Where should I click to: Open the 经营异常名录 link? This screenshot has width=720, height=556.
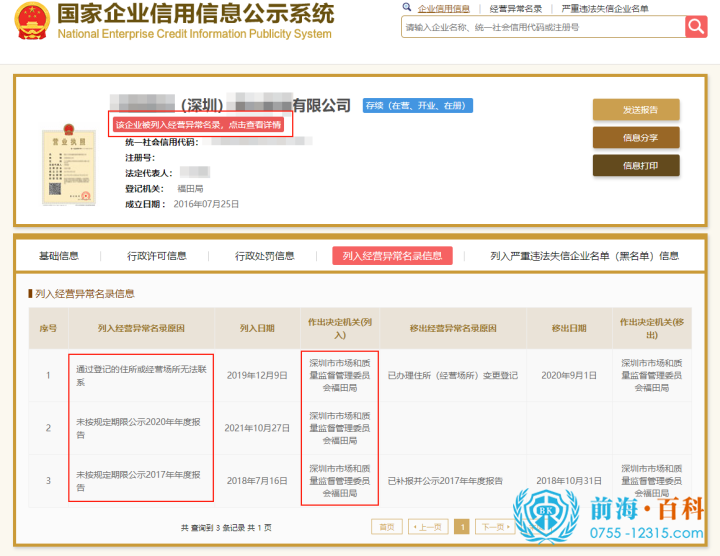pyautogui.click(x=516, y=9)
